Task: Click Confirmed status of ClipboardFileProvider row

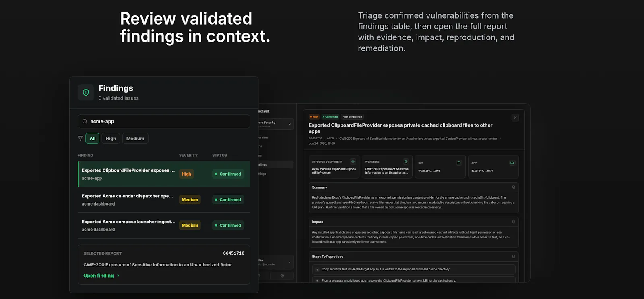Action: click(228, 174)
